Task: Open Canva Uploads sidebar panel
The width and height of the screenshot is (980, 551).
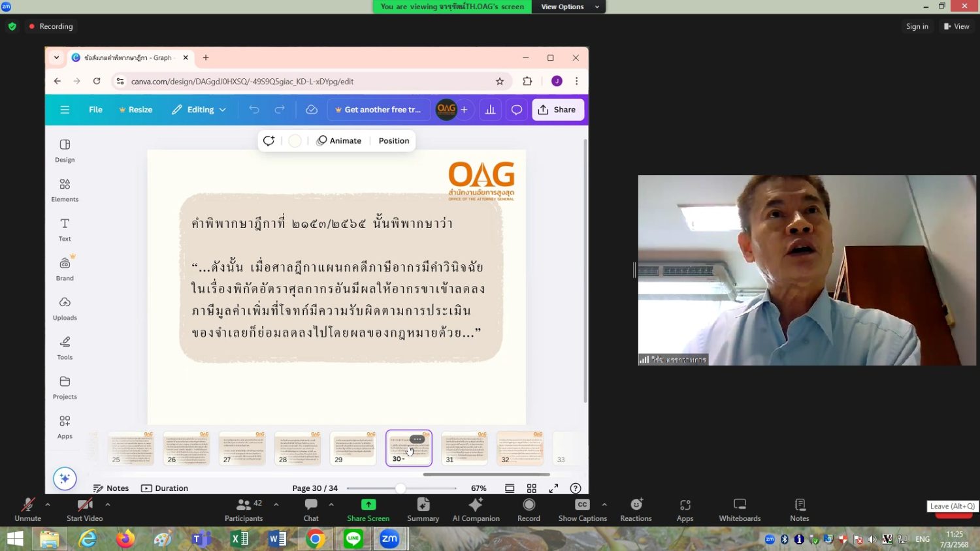Action: pos(65,308)
